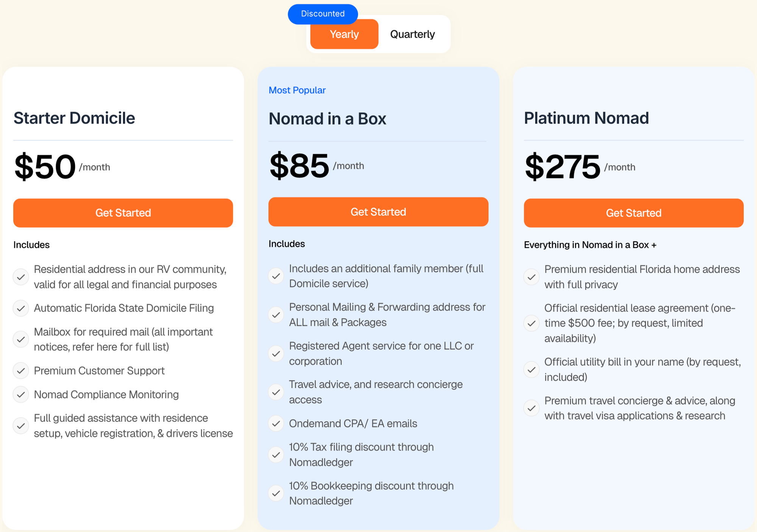The width and height of the screenshot is (757, 532).
Task: Click checkmark beside Residential address in RV community
Action: [21, 277]
